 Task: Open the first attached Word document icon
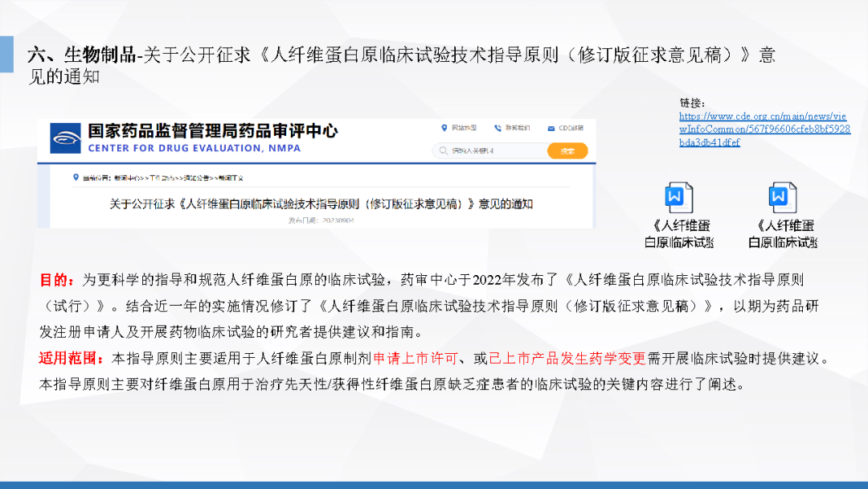(x=678, y=197)
